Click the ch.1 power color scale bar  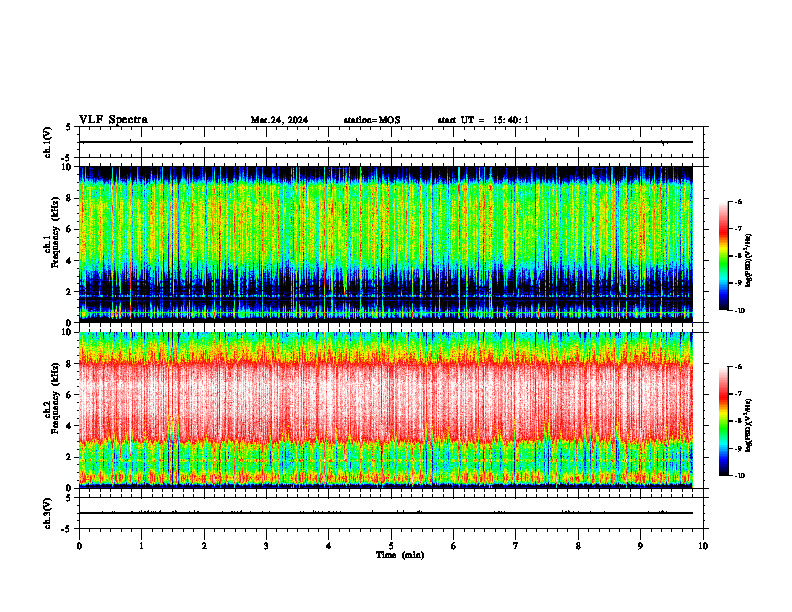723,256
